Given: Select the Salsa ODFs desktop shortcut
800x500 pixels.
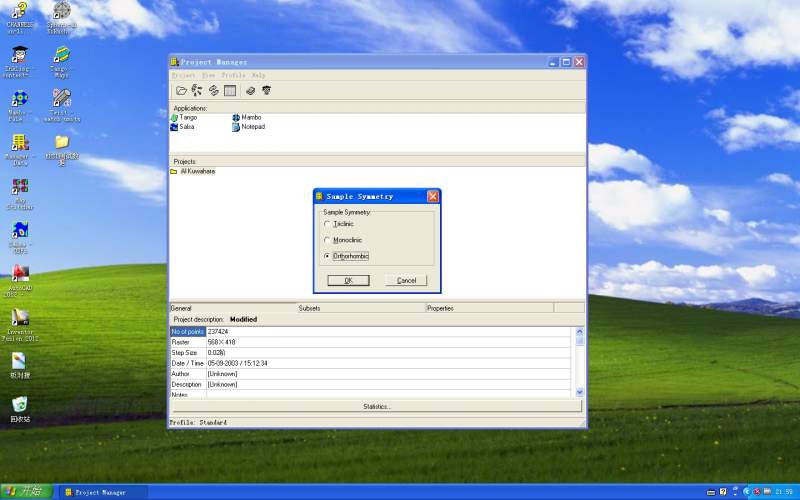Looking at the screenshot, I should coord(19,238).
